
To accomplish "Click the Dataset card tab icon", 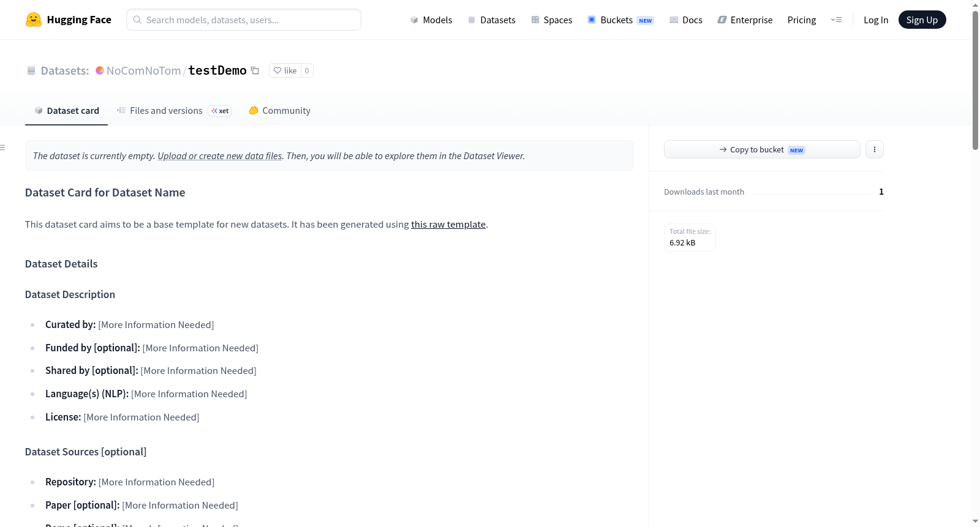I will pos(39,111).
